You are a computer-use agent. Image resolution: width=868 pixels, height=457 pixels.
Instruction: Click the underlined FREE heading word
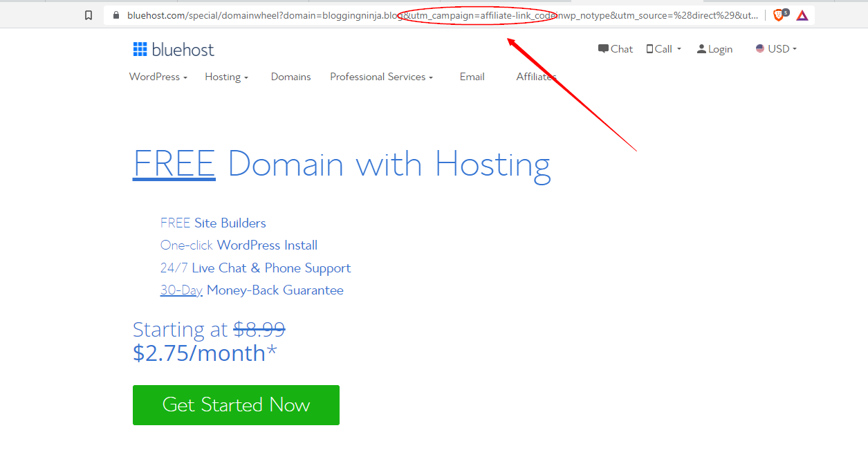coord(174,165)
